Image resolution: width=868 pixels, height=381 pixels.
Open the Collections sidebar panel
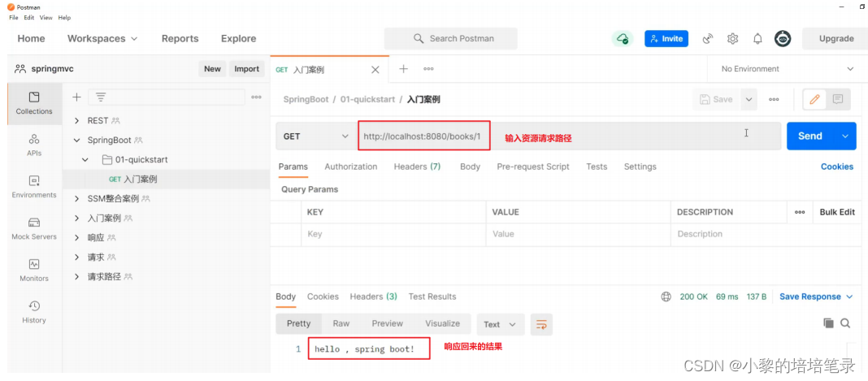point(34,103)
